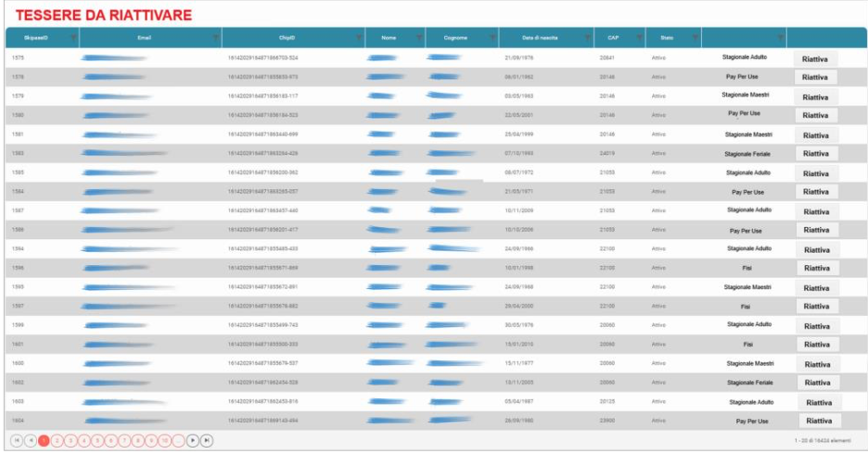The height and width of the screenshot is (454, 868).
Task: Expand the Stato column filter dropdown
Action: pos(693,38)
